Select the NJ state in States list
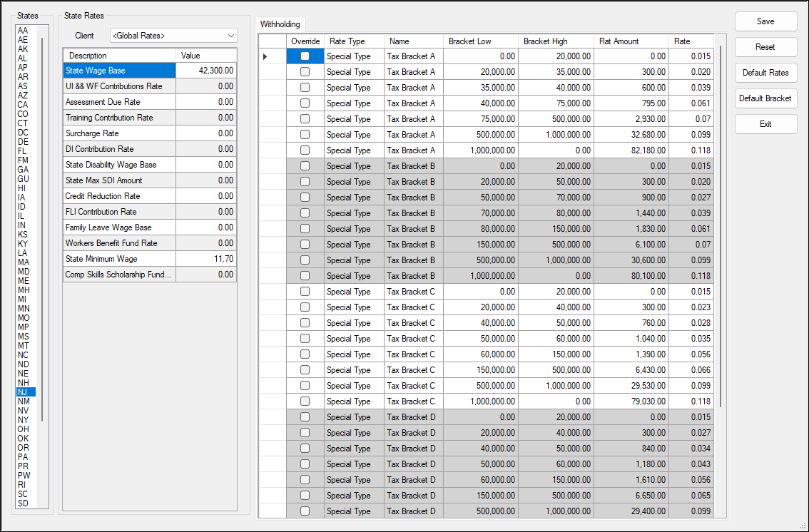The image size is (809, 532). click(26, 392)
